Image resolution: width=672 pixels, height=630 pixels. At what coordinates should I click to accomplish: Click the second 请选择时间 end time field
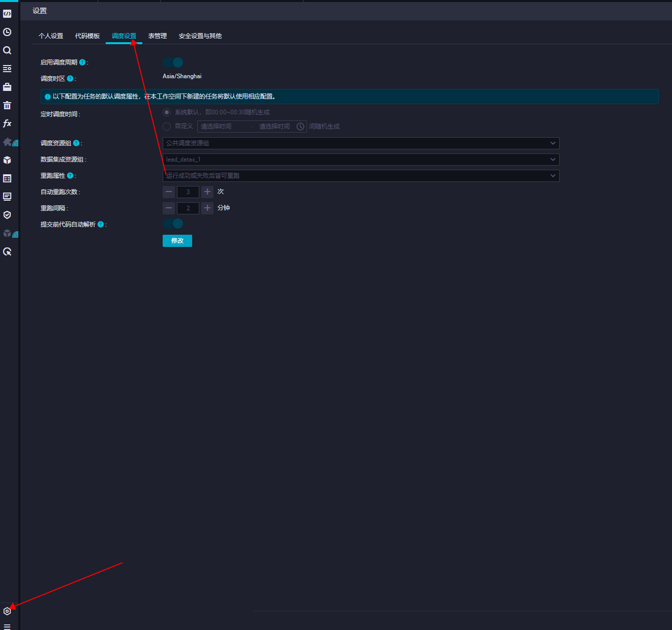(274, 127)
